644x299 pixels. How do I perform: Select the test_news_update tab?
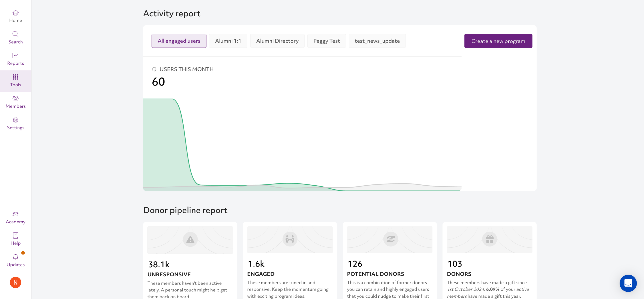coord(377,41)
